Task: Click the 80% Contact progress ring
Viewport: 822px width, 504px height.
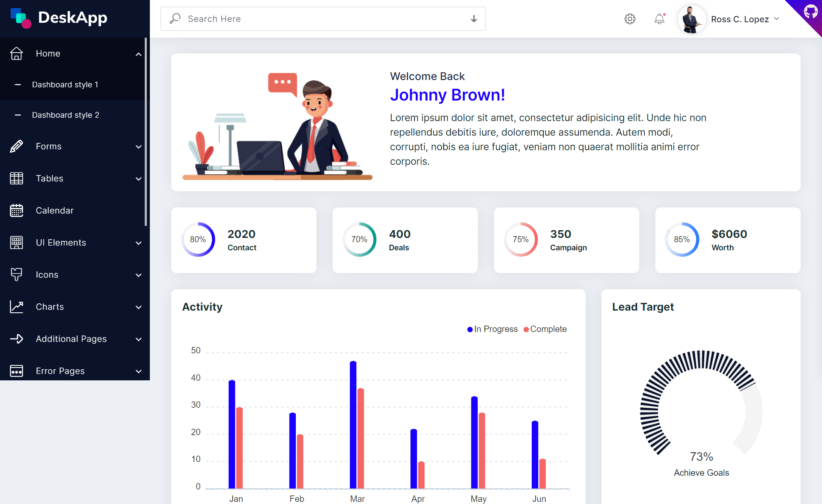Action: (198, 239)
